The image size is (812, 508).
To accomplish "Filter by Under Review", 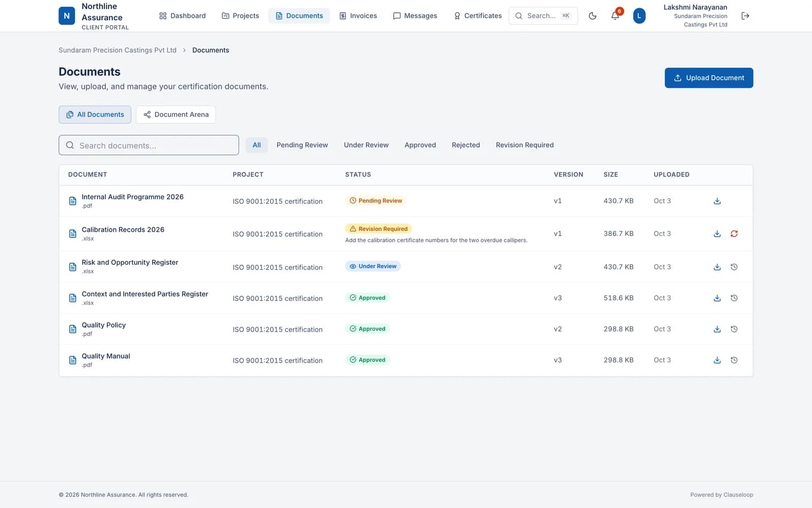I will click(366, 145).
